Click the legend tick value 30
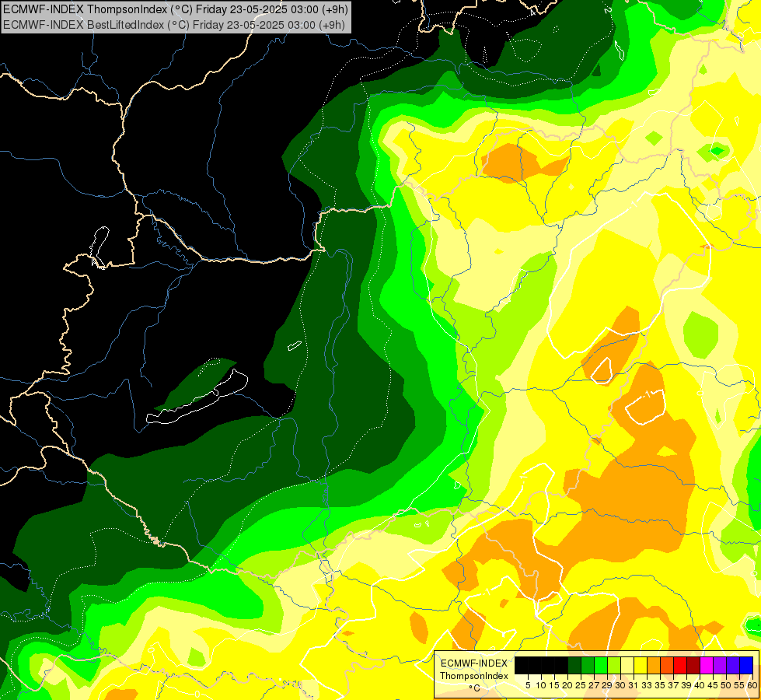Image resolution: width=761 pixels, height=700 pixels. (x=620, y=685)
